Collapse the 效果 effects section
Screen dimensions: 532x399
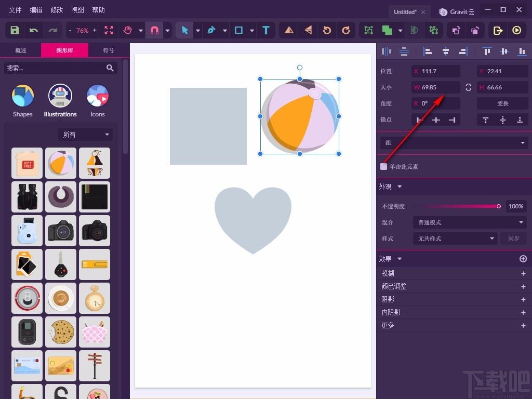[400, 259]
